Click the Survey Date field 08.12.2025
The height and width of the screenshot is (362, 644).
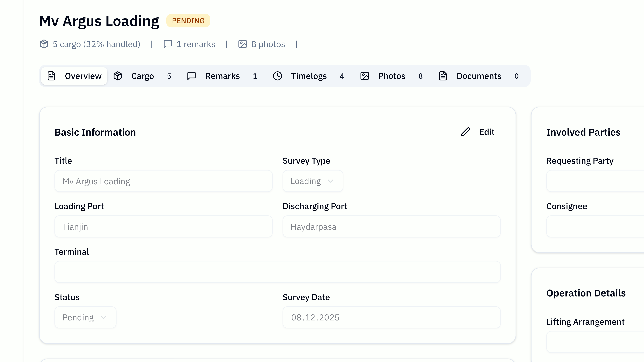tap(391, 317)
